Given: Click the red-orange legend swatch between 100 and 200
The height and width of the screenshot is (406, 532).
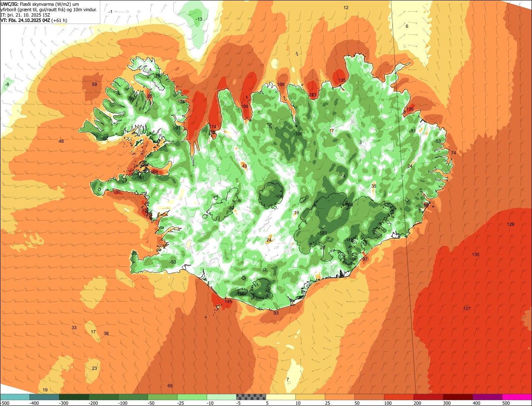Looking at the screenshot, I should (399, 397).
